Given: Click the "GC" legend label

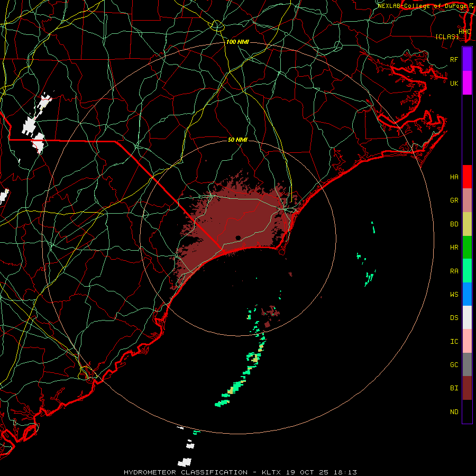Looking at the screenshot, I should (x=454, y=365).
